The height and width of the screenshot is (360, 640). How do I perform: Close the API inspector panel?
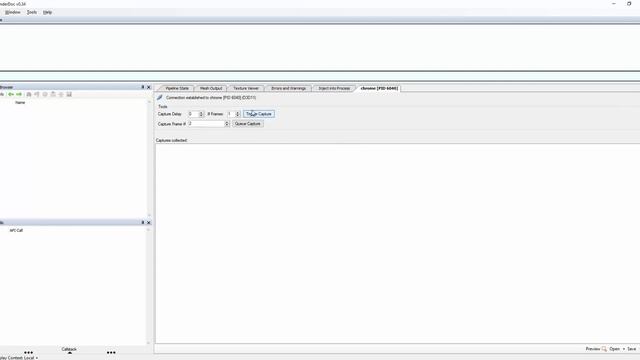click(149, 222)
